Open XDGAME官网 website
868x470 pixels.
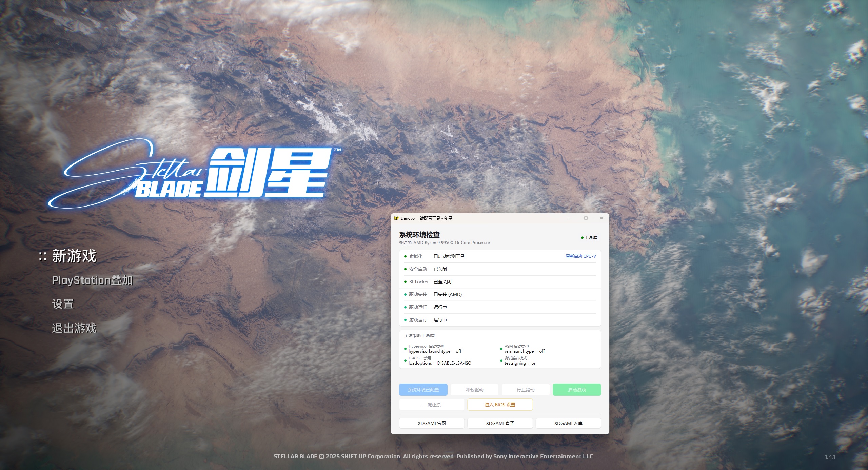[432, 423]
